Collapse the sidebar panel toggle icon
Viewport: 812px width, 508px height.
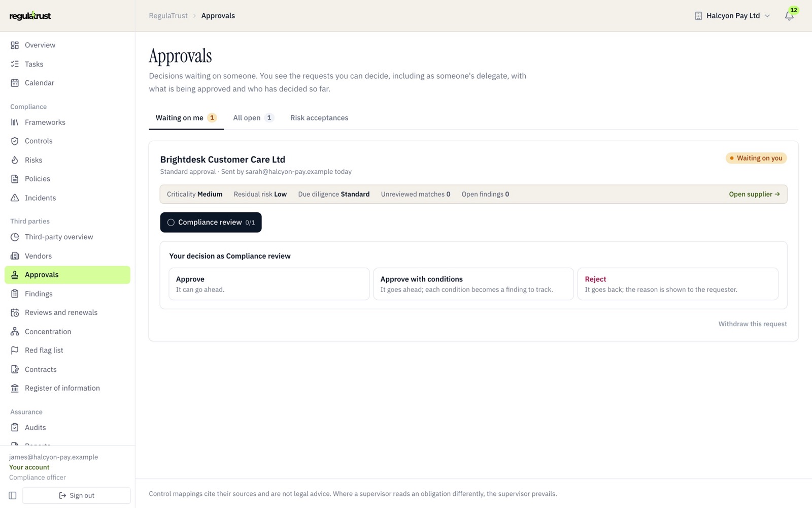[x=13, y=495]
